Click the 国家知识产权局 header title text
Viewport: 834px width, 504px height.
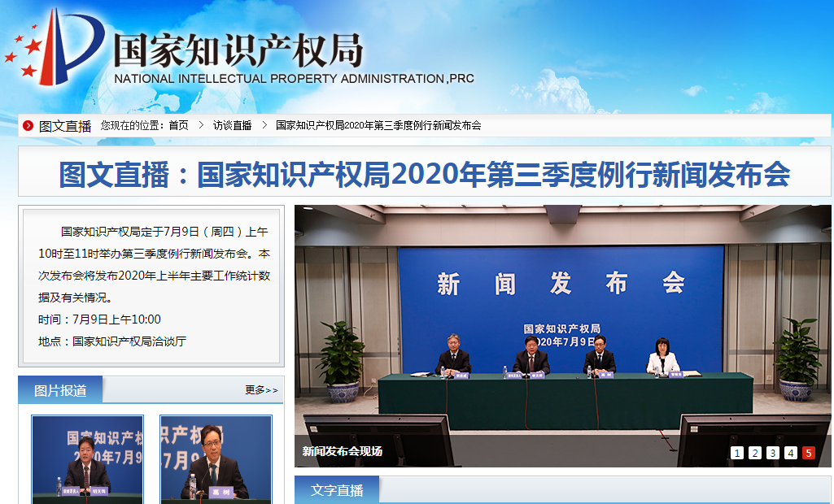pos(238,50)
